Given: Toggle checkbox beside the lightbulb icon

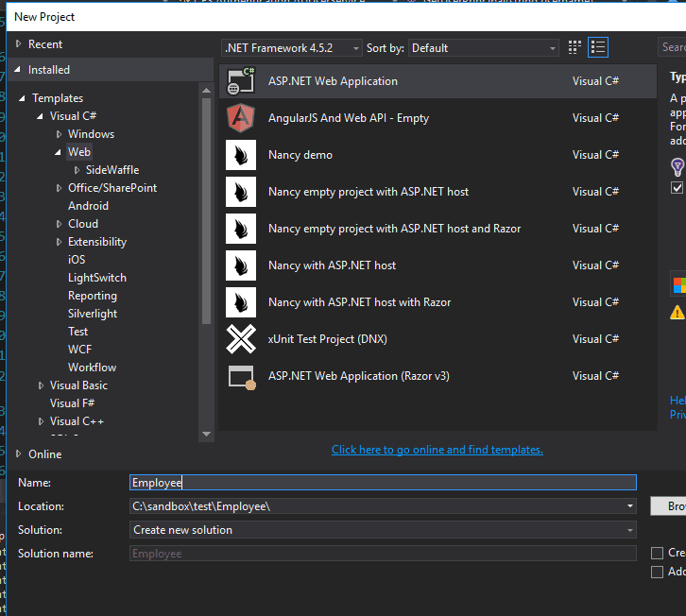Looking at the screenshot, I should tap(677, 188).
